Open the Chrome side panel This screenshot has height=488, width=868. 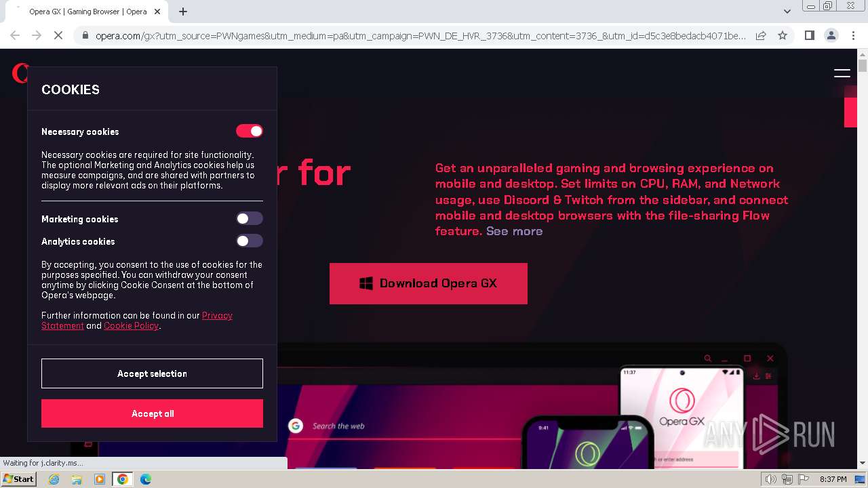(809, 35)
